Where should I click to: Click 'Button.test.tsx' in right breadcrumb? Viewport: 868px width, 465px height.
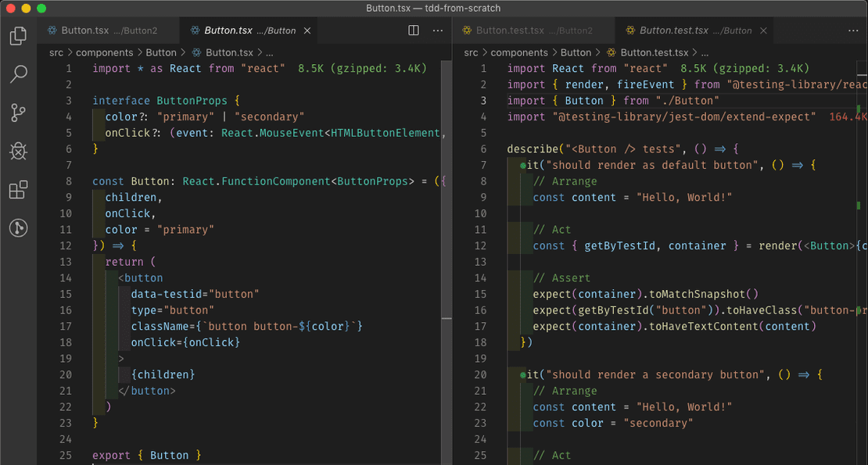point(654,53)
